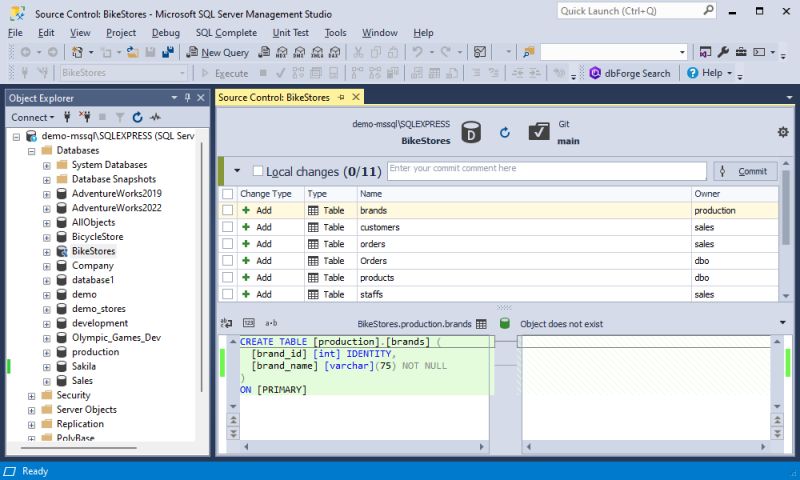Viewport: 800px width, 480px height.
Task: Select the Olympic_Games_Dev database
Action: pyautogui.click(x=116, y=338)
